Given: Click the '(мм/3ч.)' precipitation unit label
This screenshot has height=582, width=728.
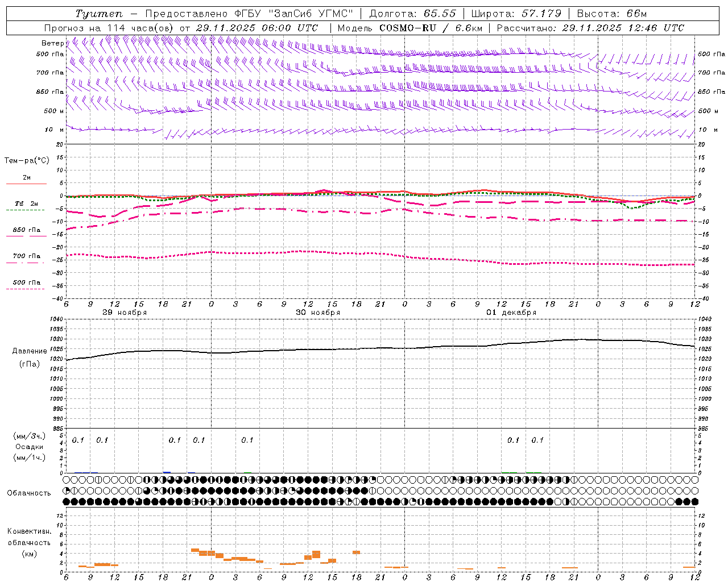Looking at the screenshot, I should pyautogui.click(x=30, y=436).
